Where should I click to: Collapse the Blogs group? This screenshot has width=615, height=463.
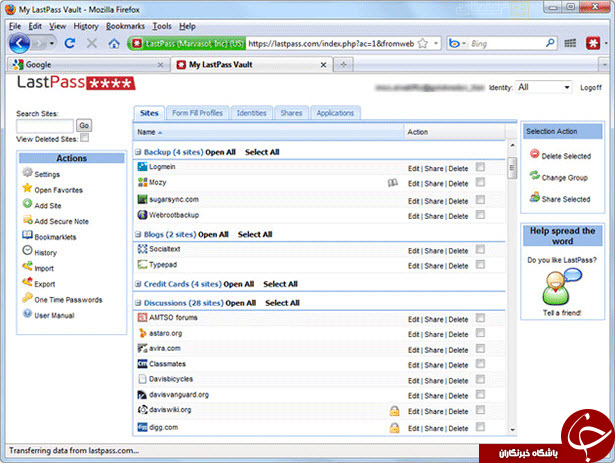click(138, 235)
